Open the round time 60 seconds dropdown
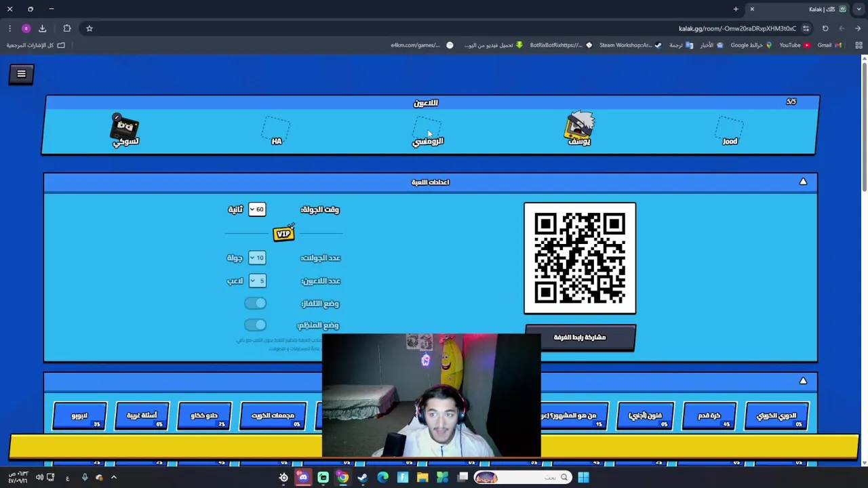Image resolution: width=868 pixels, height=488 pixels. tap(256, 209)
